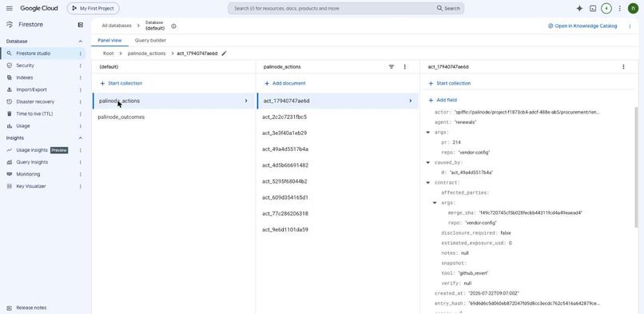Screen dimensions: 644x314
Task: Collapse the args field under contract
Action: point(435,203)
